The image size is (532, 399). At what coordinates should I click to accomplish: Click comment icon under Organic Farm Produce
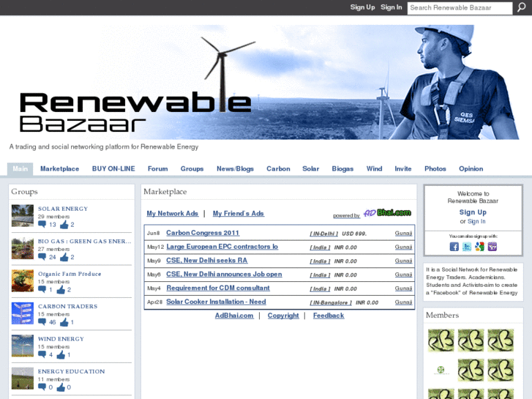click(x=42, y=290)
